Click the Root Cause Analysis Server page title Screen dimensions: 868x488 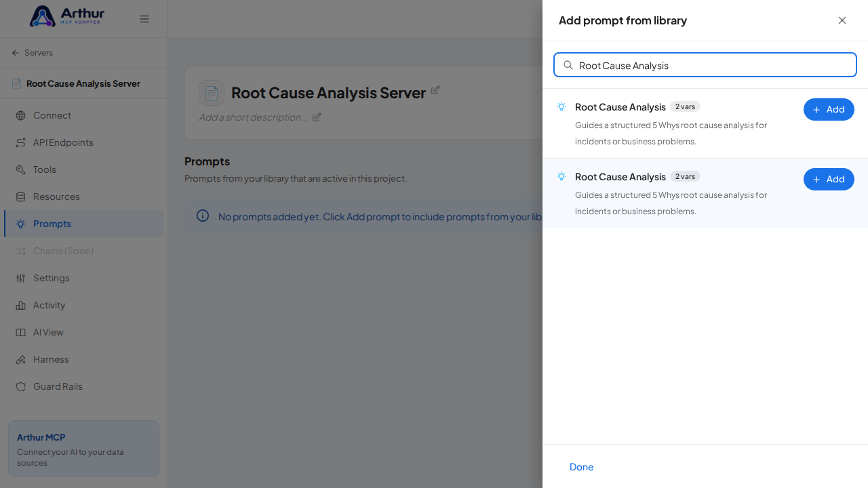click(x=328, y=93)
